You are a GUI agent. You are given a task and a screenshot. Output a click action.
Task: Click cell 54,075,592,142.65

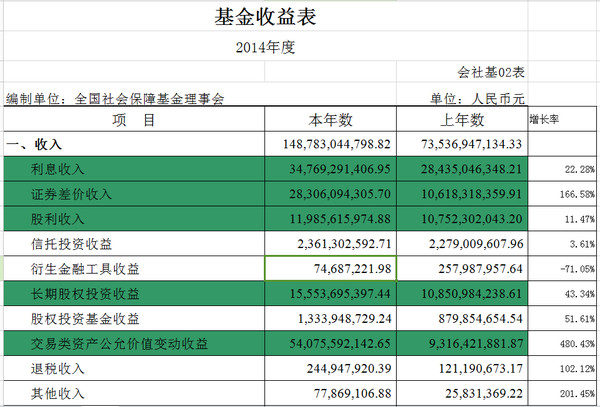[x=331, y=343]
